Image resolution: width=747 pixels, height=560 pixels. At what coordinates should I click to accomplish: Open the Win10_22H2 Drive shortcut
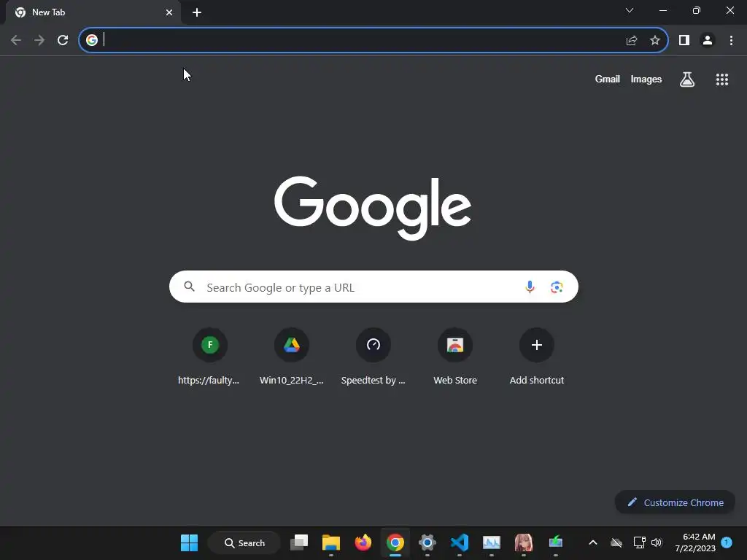(x=292, y=356)
